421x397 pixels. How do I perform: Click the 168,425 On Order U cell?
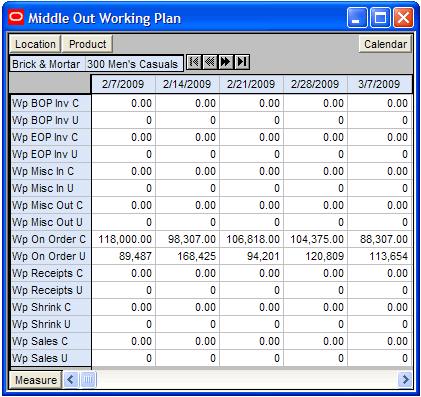pyautogui.click(x=187, y=256)
